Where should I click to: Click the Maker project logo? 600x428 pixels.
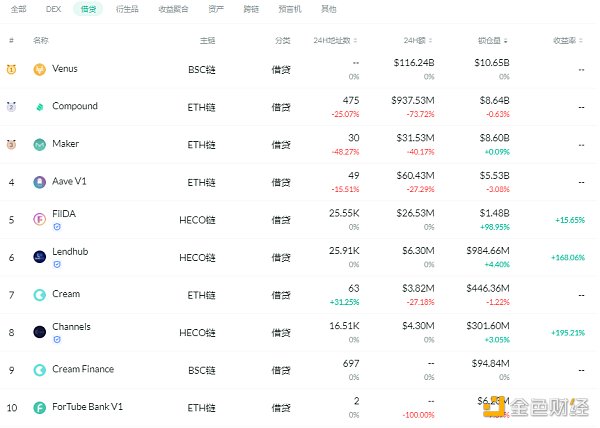coord(39,145)
